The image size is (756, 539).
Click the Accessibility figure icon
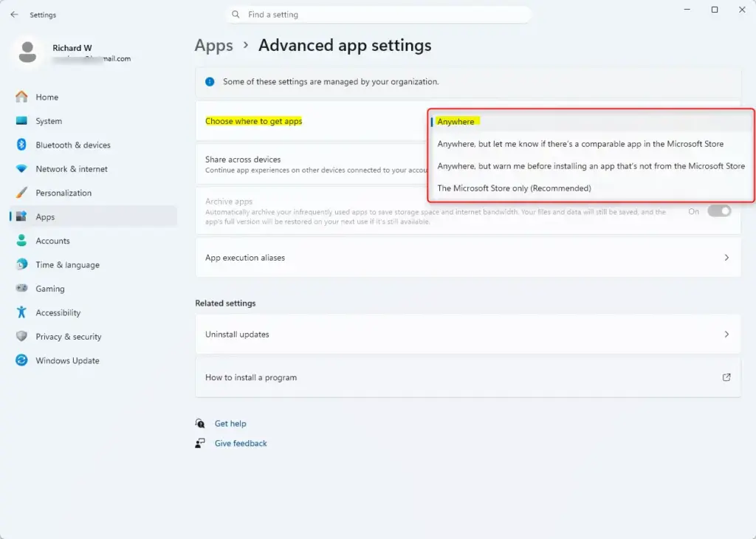(21, 312)
